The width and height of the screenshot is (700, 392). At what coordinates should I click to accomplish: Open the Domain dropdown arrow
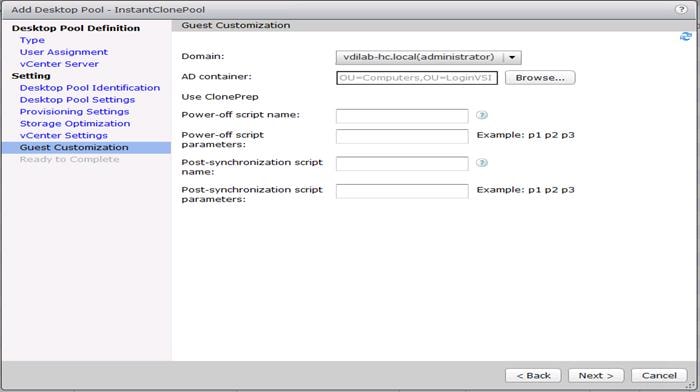click(x=512, y=57)
